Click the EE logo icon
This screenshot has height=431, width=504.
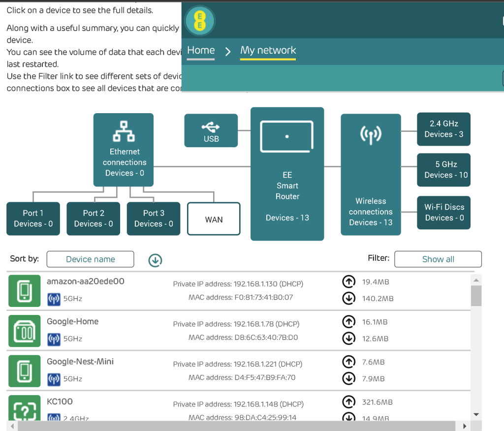click(200, 21)
